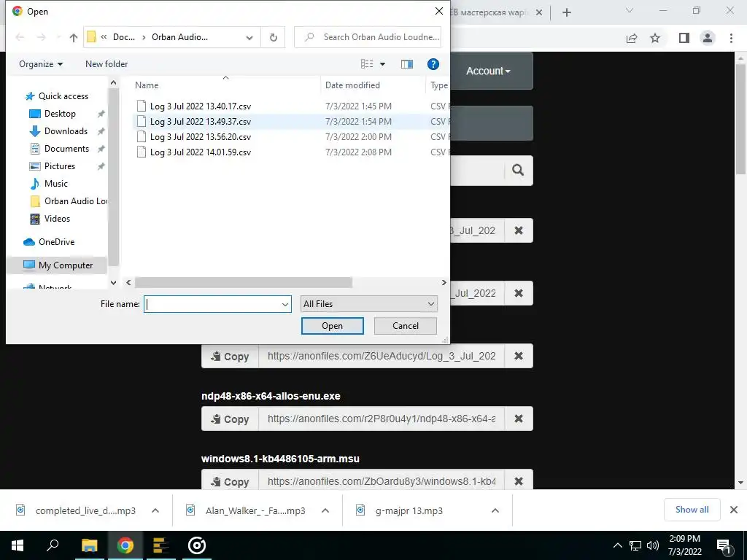Open the All Files type dropdown
747x560 pixels.
click(368, 304)
